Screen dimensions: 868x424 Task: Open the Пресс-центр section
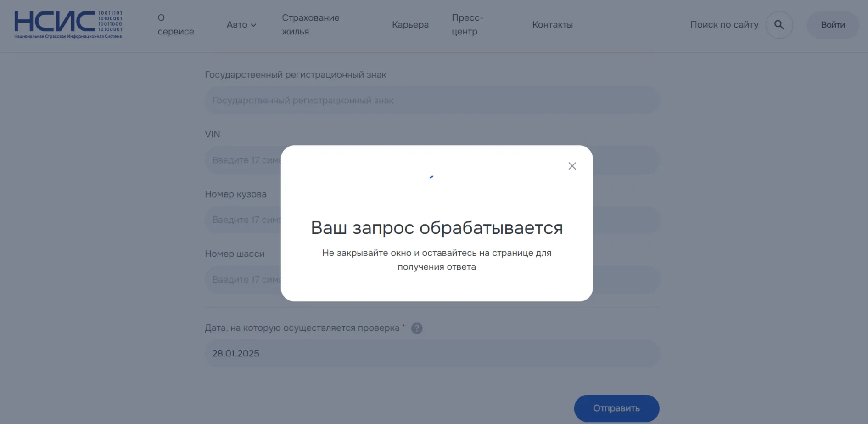click(467, 25)
